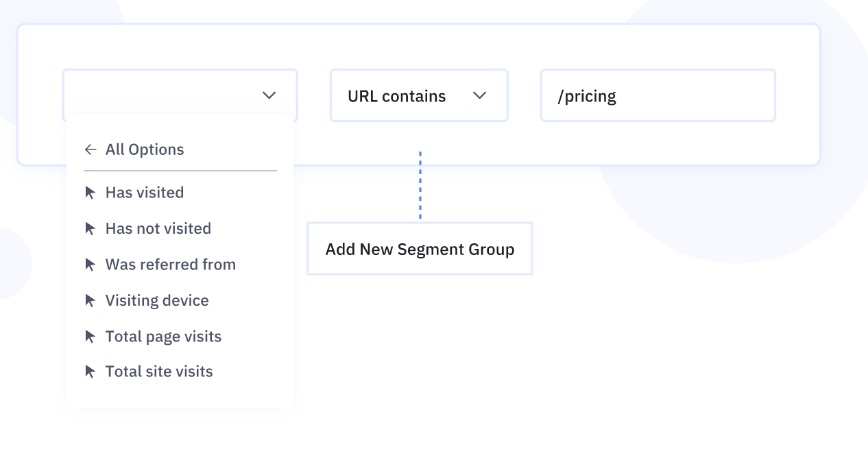Click the cursor icon beside Has not visited

pyautogui.click(x=90, y=228)
